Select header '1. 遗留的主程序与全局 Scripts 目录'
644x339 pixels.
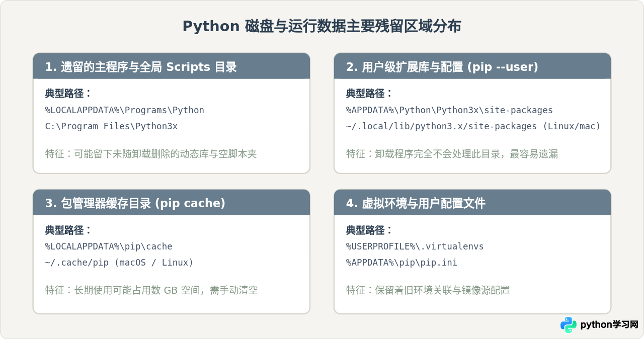click(172, 66)
